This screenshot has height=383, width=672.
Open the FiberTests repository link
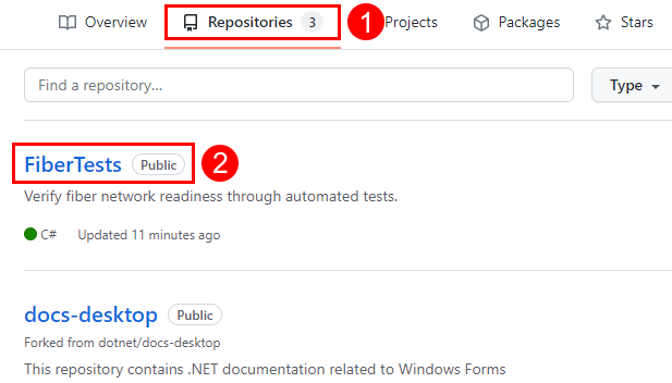(x=73, y=165)
